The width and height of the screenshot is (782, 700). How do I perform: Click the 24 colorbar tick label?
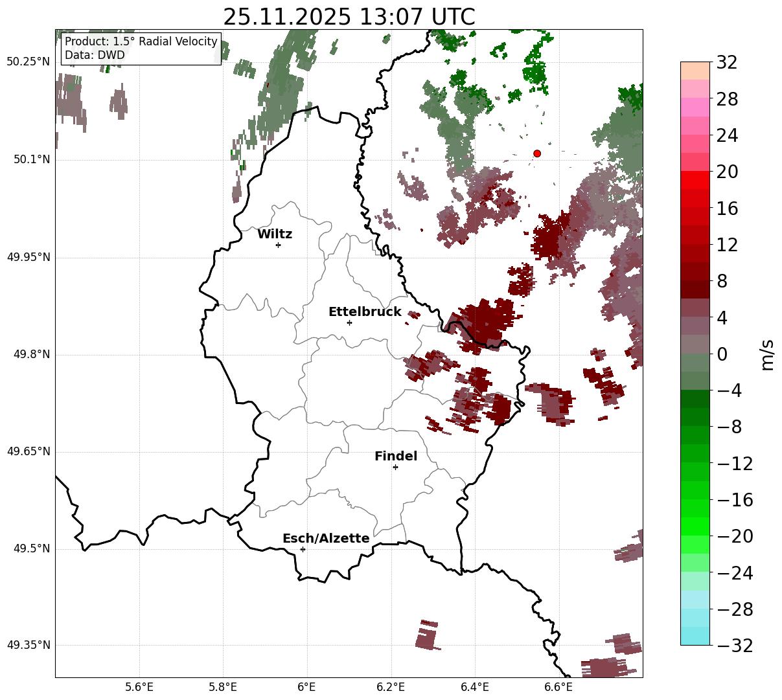pyautogui.click(x=726, y=136)
